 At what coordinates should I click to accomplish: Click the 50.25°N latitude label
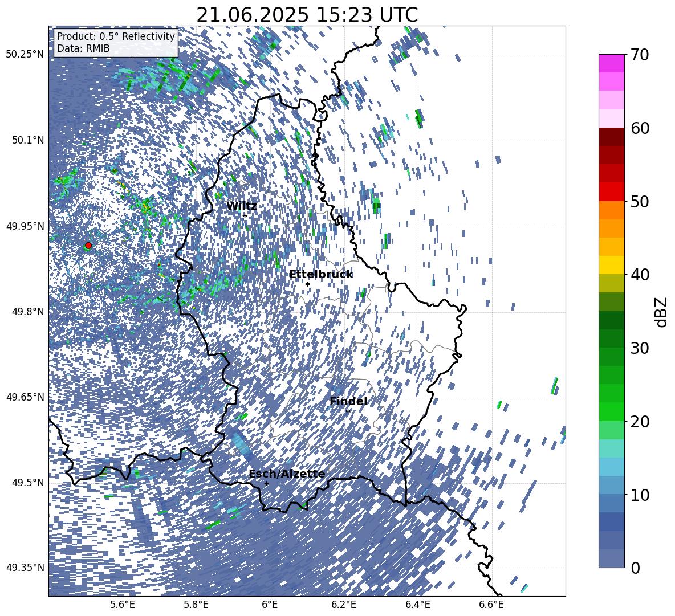26,55
